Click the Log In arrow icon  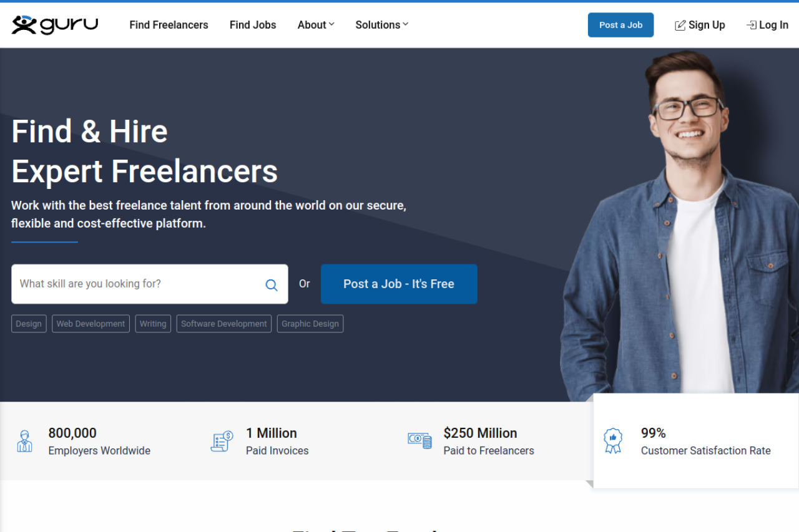pyautogui.click(x=751, y=26)
